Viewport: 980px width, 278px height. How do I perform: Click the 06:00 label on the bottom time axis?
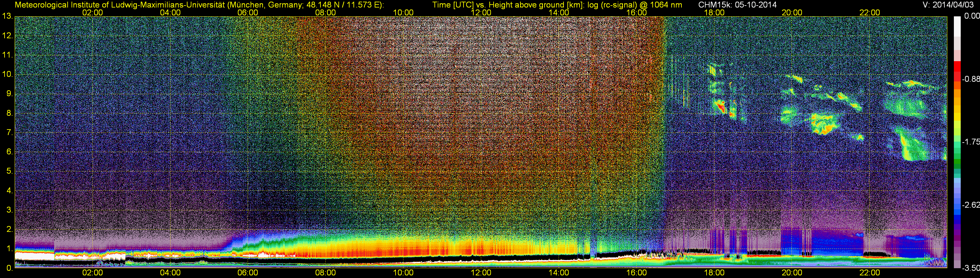pos(248,273)
